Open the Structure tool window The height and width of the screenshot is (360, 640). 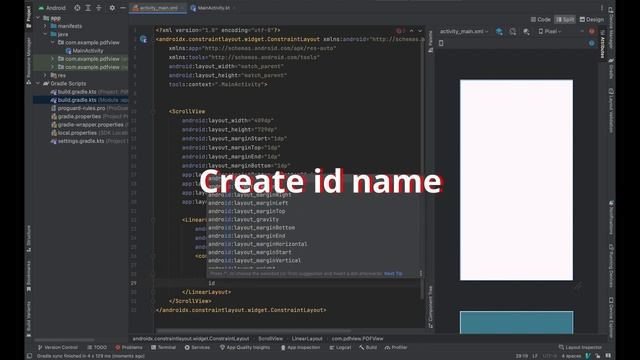pyautogui.click(x=29, y=238)
